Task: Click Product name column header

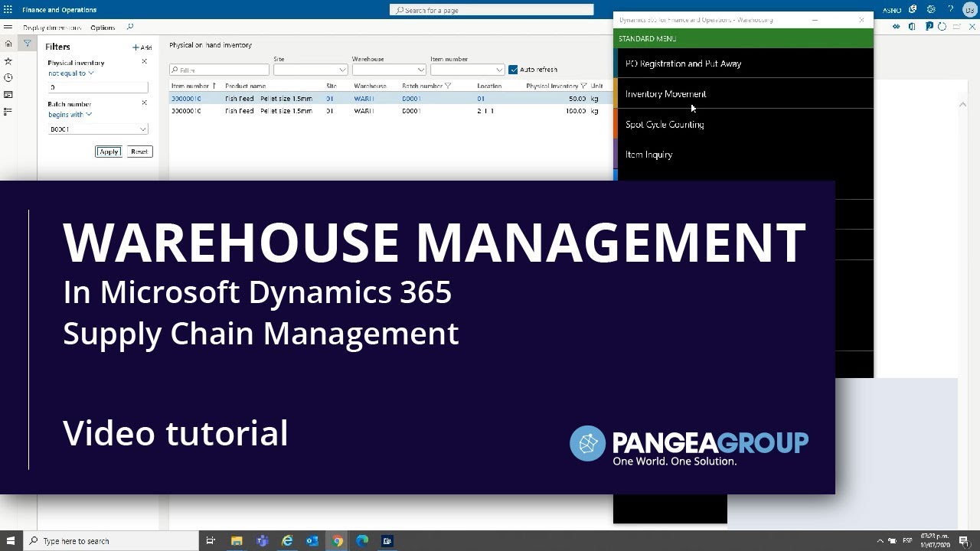Action: pyautogui.click(x=245, y=86)
